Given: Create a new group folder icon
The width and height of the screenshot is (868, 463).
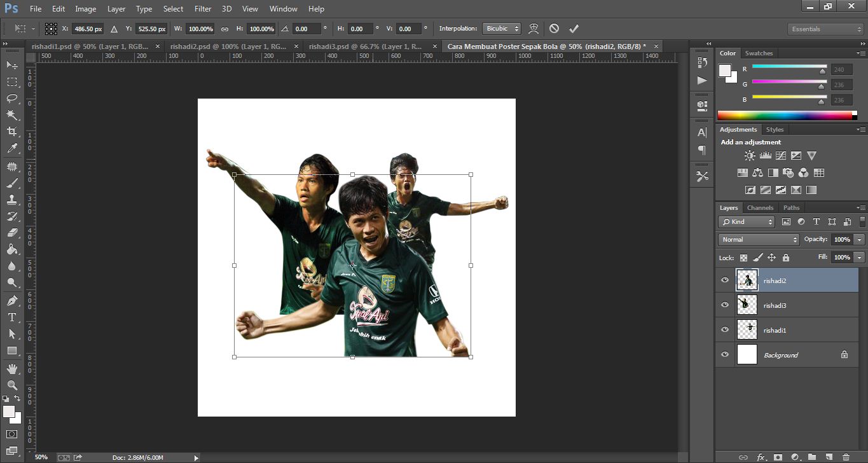Looking at the screenshot, I should (x=812, y=457).
